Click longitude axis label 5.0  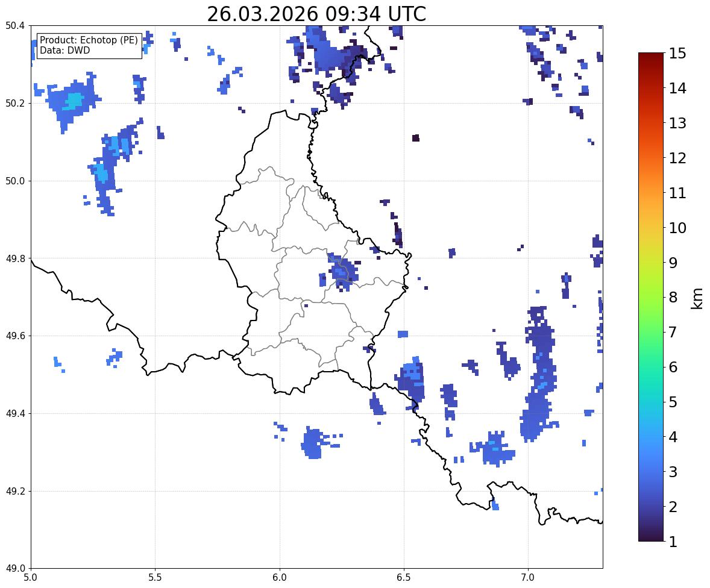pos(31,578)
